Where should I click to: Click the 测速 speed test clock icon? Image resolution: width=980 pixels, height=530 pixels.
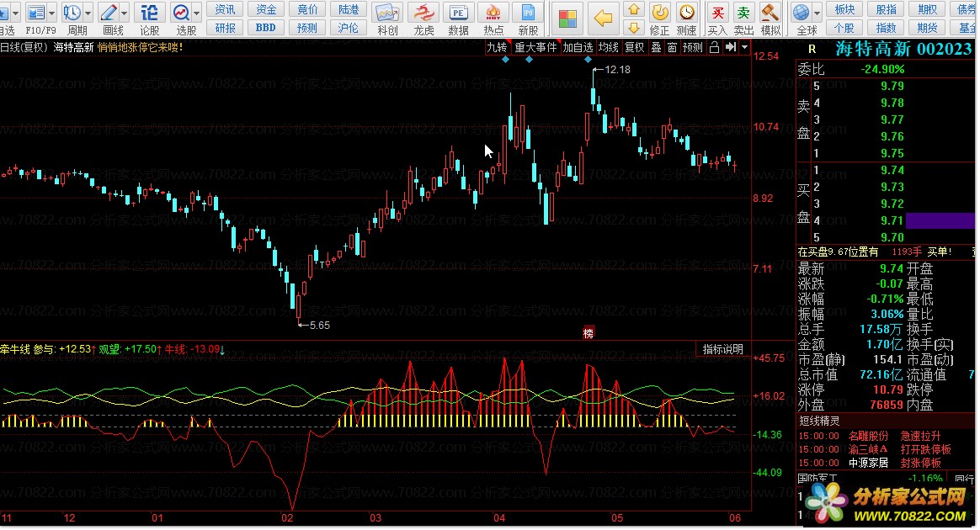(687, 12)
